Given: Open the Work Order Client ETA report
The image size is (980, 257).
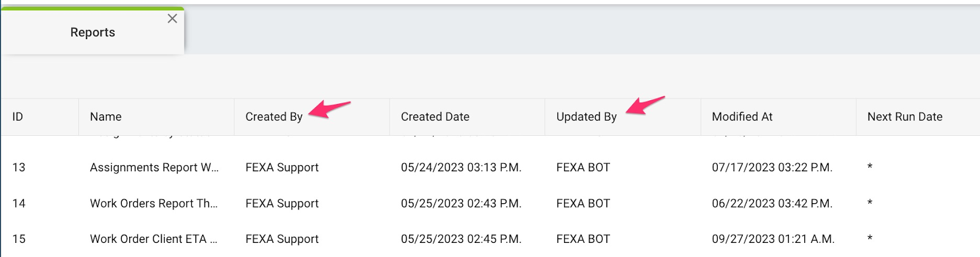Looking at the screenshot, I should click(154, 239).
